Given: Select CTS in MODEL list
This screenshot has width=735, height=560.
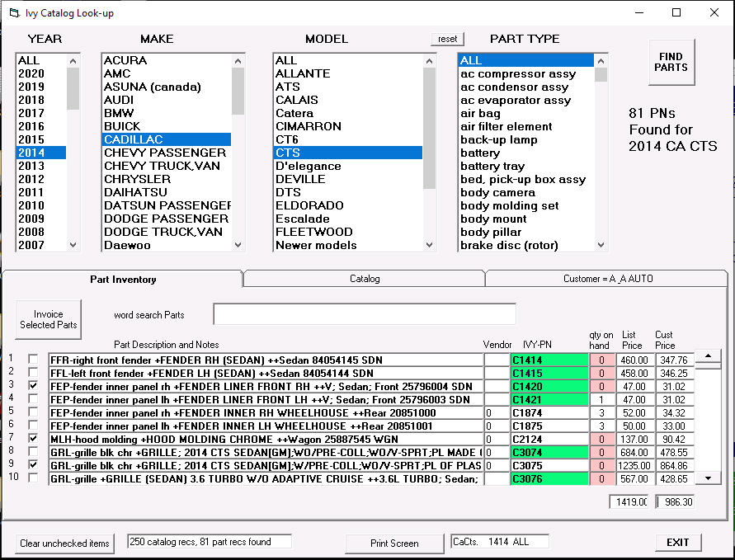Looking at the screenshot, I should coord(348,153).
